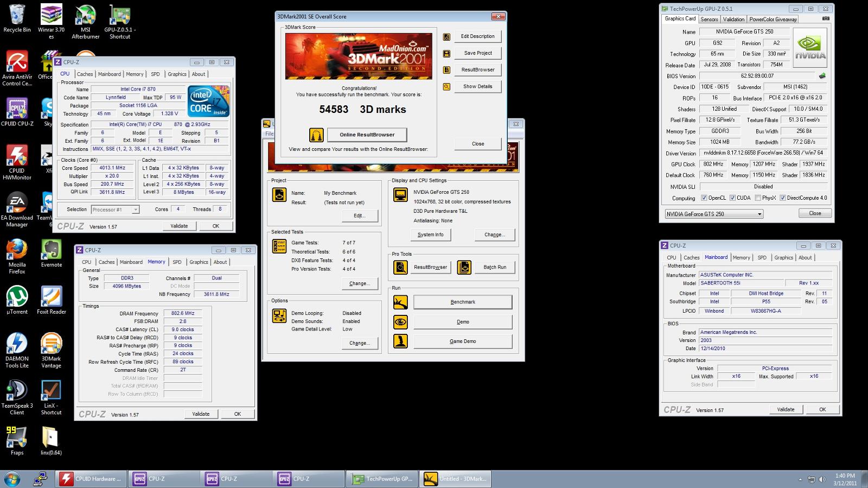Viewport: 868px width, 488px height.
Task: Click Validate in CPU-Z memory window
Action: tap(201, 414)
